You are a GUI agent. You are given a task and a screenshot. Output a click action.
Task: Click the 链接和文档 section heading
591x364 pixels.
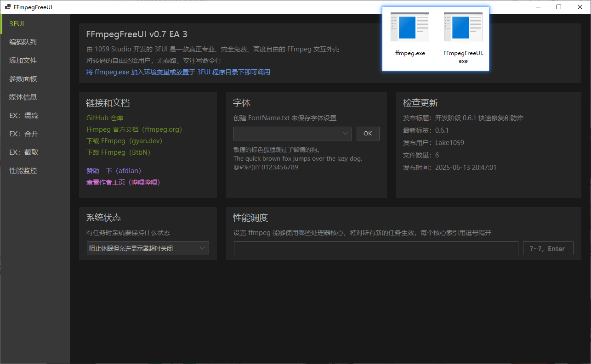pyautogui.click(x=108, y=103)
